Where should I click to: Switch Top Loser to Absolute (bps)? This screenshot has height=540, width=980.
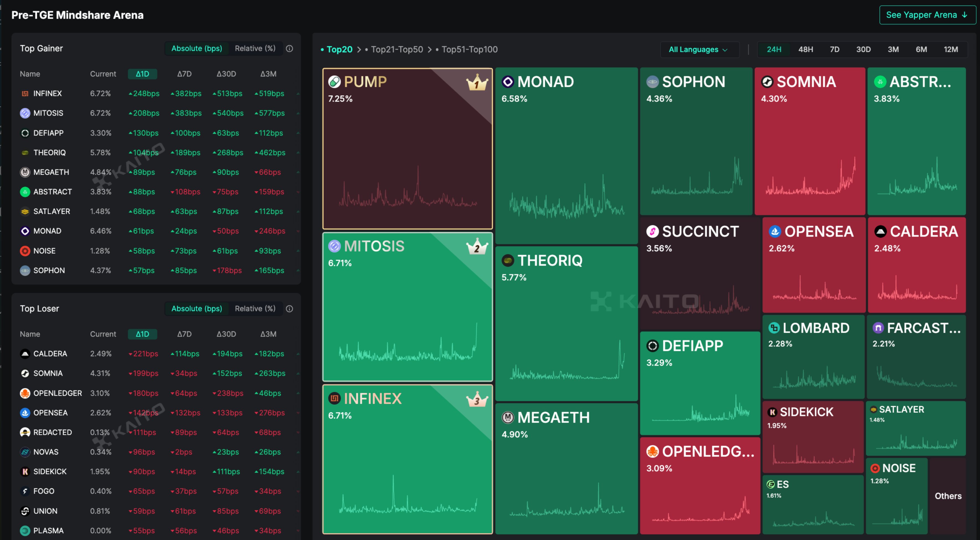(197, 308)
